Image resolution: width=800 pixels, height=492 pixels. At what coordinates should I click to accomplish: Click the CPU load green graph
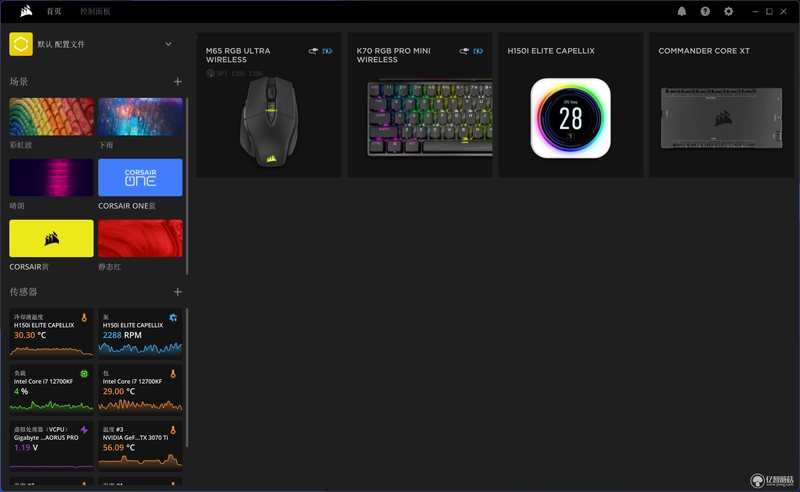tap(52, 406)
